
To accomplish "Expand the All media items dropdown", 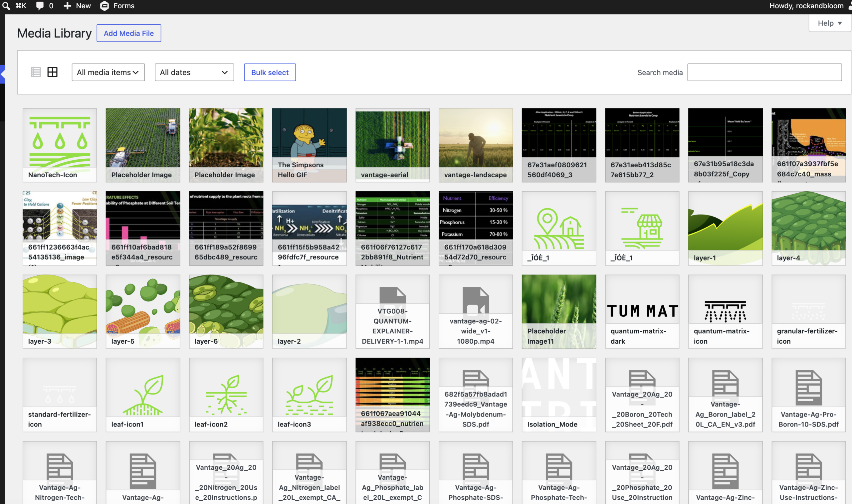I will pos(108,72).
